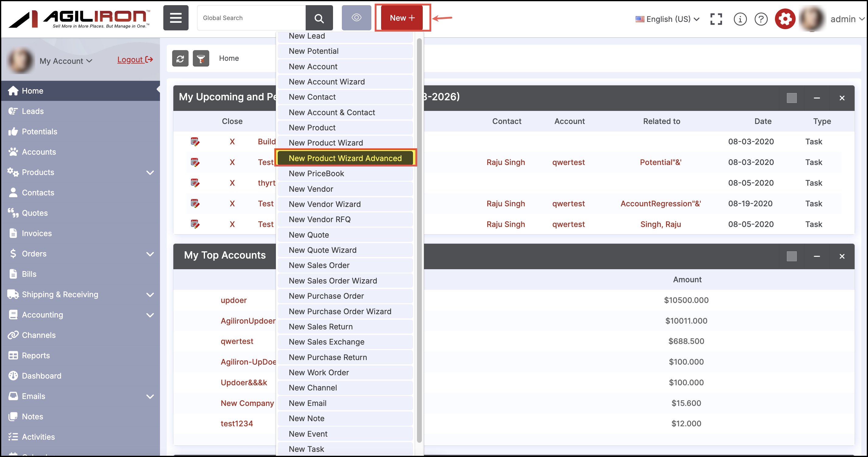Click the admin profile avatar

[x=812, y=19]
